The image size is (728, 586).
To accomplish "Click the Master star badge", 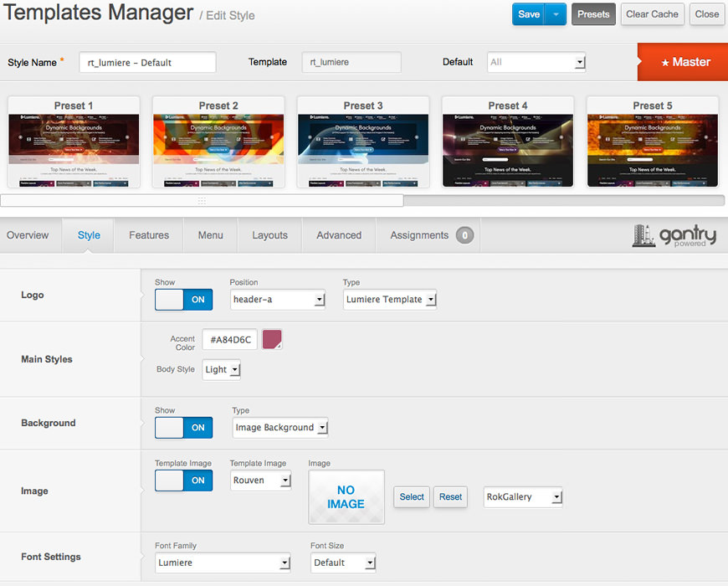I will point(683,62).
